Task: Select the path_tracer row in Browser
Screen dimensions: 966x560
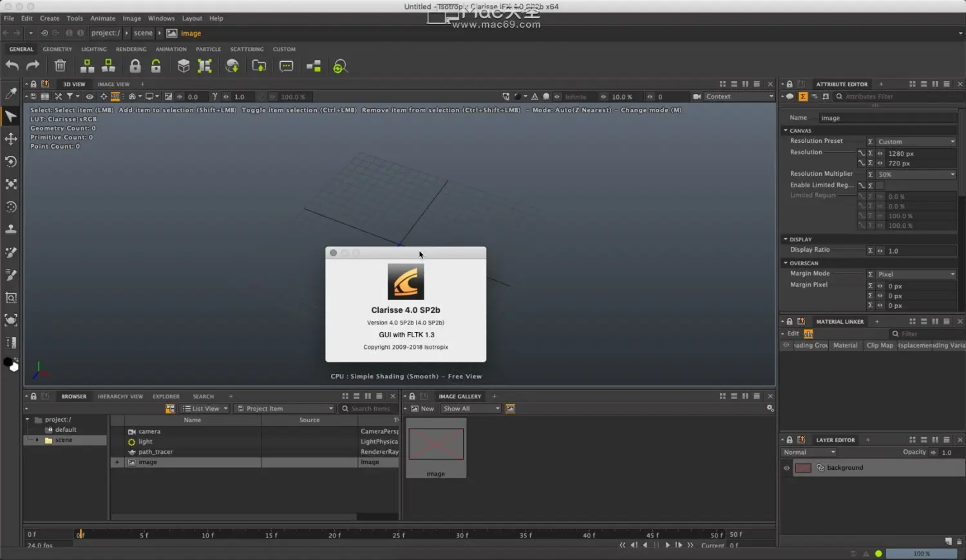Action: pyautogui.click(x=254, y=452)
